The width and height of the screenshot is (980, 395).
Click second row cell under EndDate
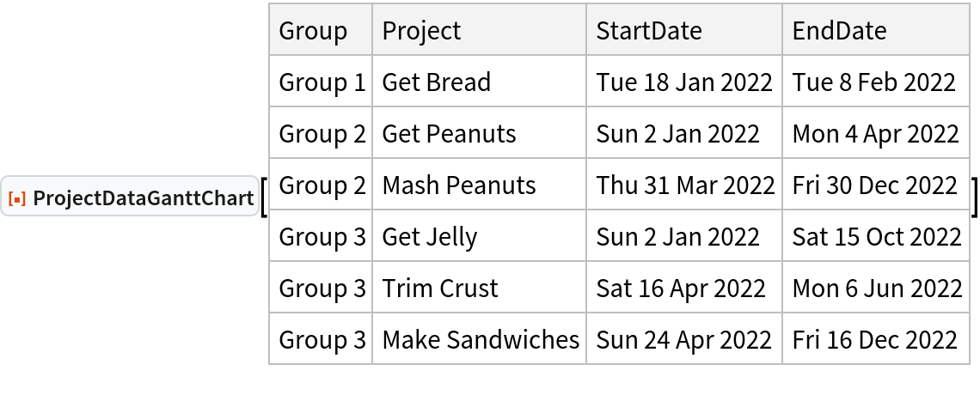click(x=875, y=132)
